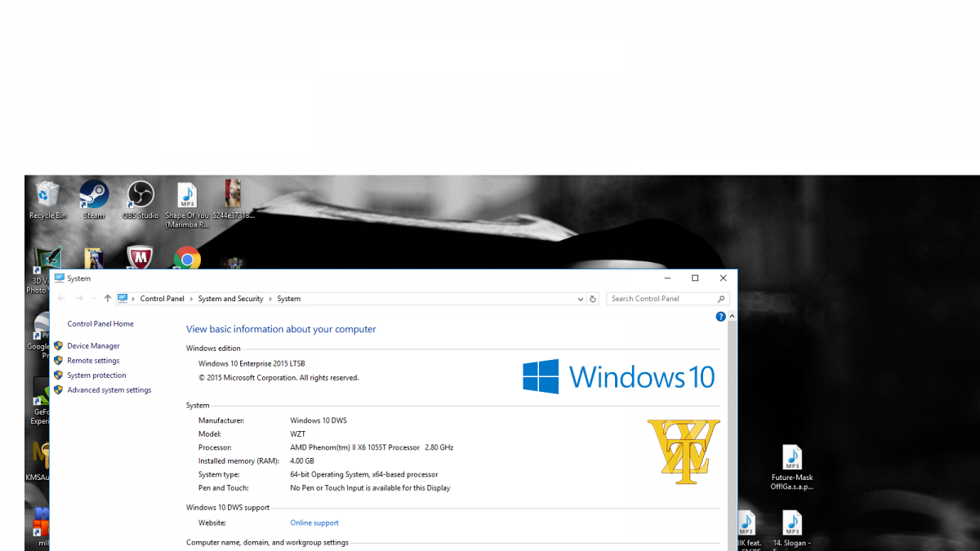Click Control Panel in the breadcrumb path
Viewport: 980px width, 551px height.
(x=163, y=299)
